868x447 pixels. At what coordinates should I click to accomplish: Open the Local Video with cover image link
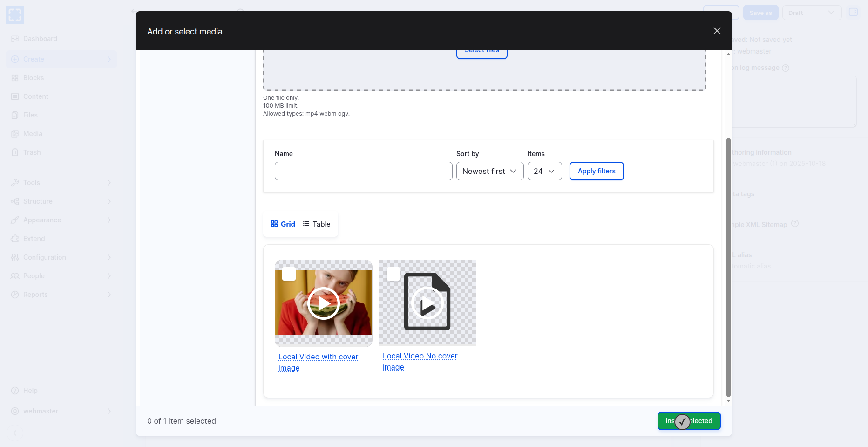point(318,363)
